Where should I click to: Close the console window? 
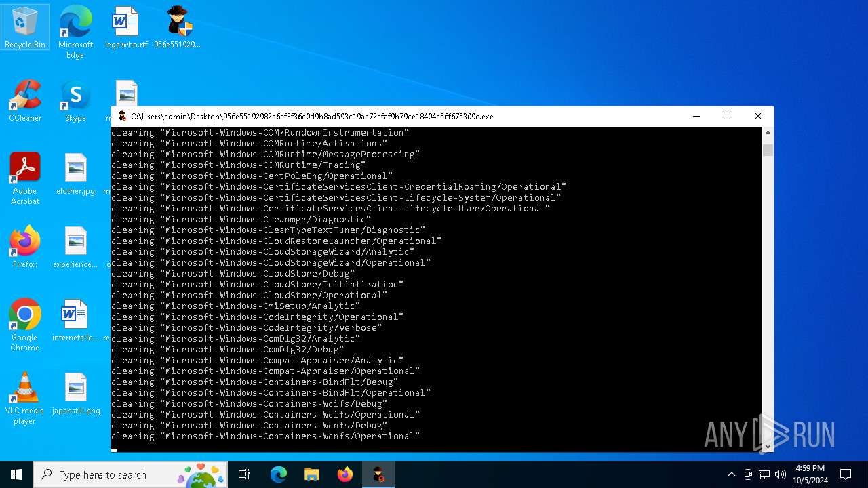tap(758, 116)
